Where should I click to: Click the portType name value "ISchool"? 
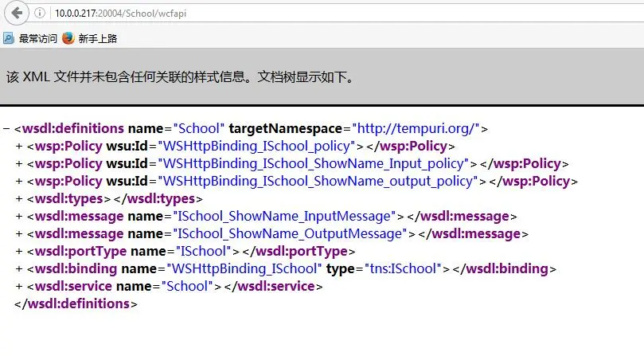tap(203, 251)
